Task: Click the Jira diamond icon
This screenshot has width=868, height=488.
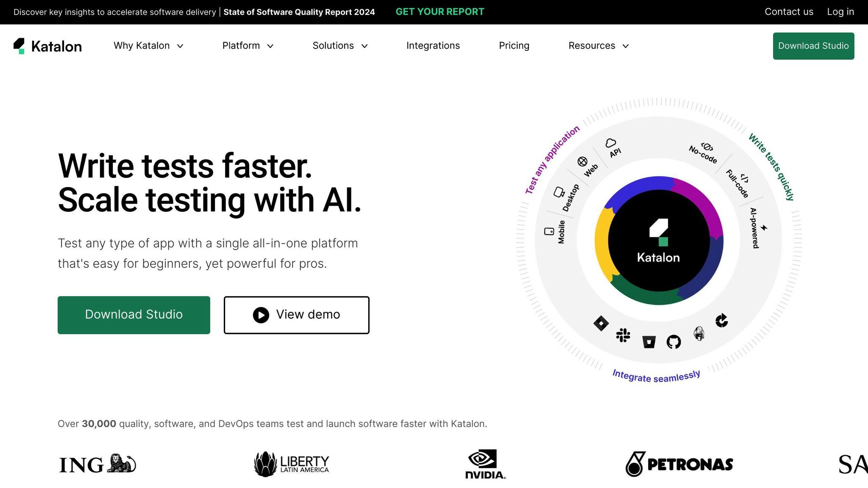Action: 601,323
